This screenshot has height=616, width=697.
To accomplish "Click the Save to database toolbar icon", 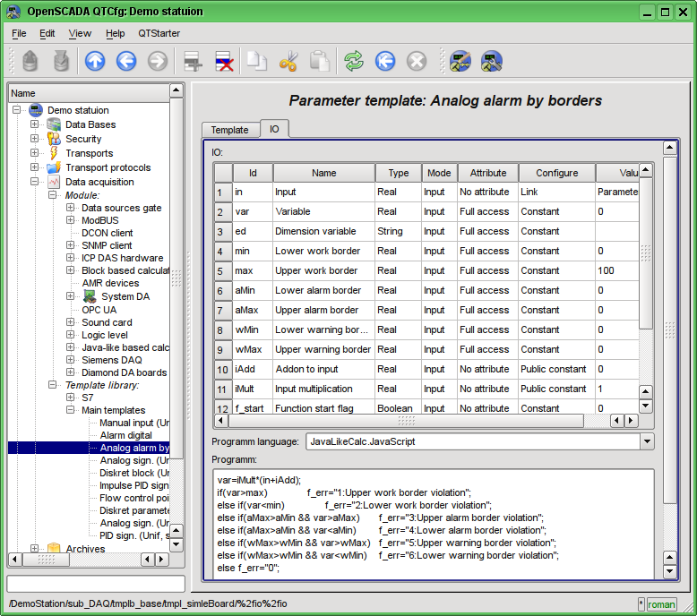I will pos(61,61).
